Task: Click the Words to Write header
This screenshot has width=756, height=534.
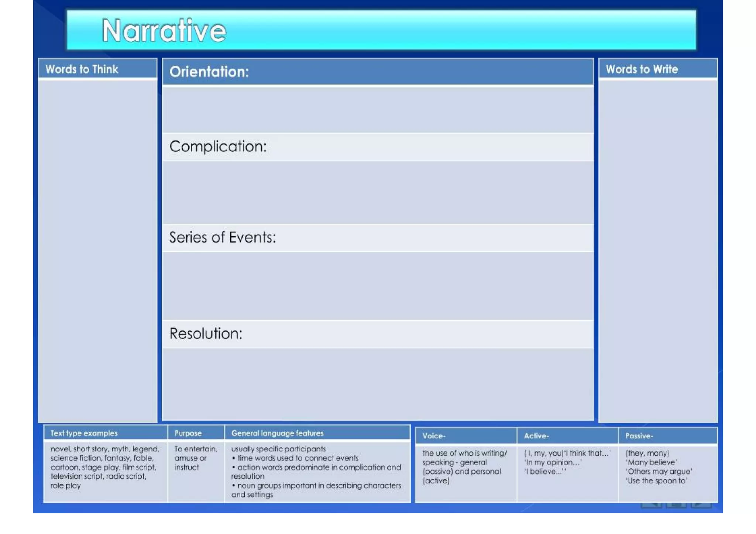Action: pos(658,69)
